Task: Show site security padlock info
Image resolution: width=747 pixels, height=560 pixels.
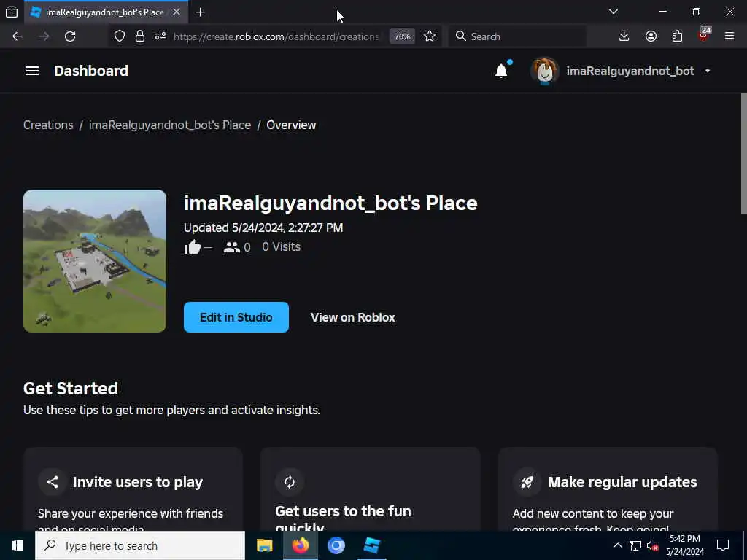Action: point(139,36)
